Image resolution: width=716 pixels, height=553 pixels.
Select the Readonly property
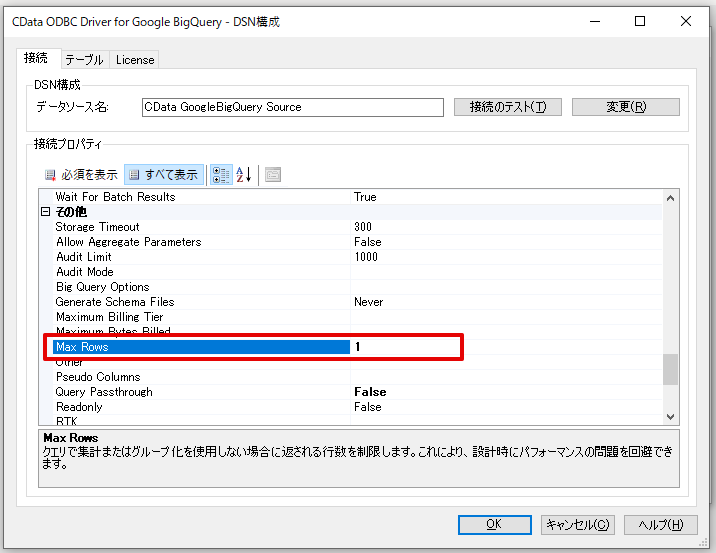pyautogui.click(x=201, y=407)
